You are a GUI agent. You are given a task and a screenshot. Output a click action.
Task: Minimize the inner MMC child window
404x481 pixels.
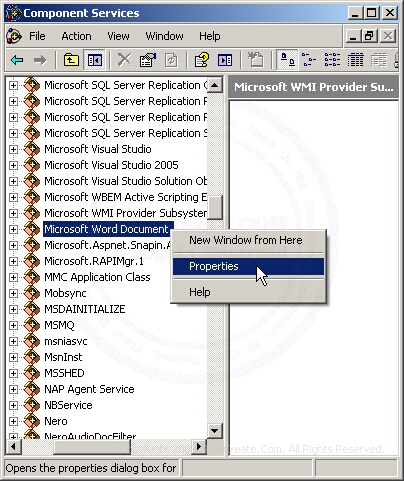353,36
